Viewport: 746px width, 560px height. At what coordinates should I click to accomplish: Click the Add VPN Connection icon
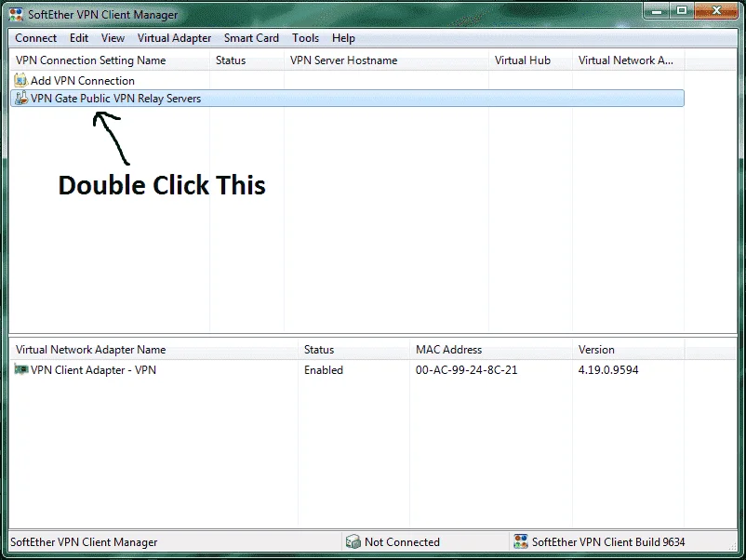21,80
